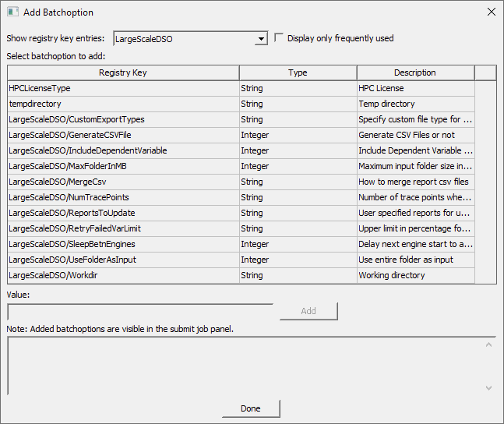This screenshot has width=504, height=424.
Task: Click the Add button
Action: [x=308, y=311]
